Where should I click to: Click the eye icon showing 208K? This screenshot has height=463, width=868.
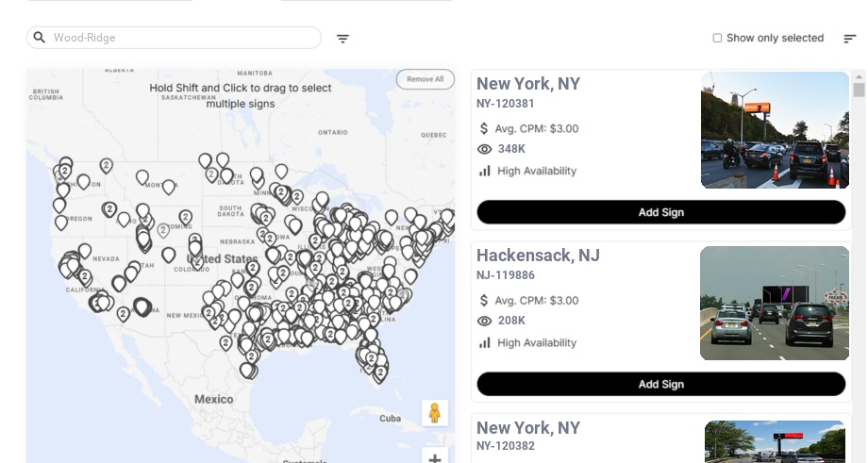pos(485,321)
